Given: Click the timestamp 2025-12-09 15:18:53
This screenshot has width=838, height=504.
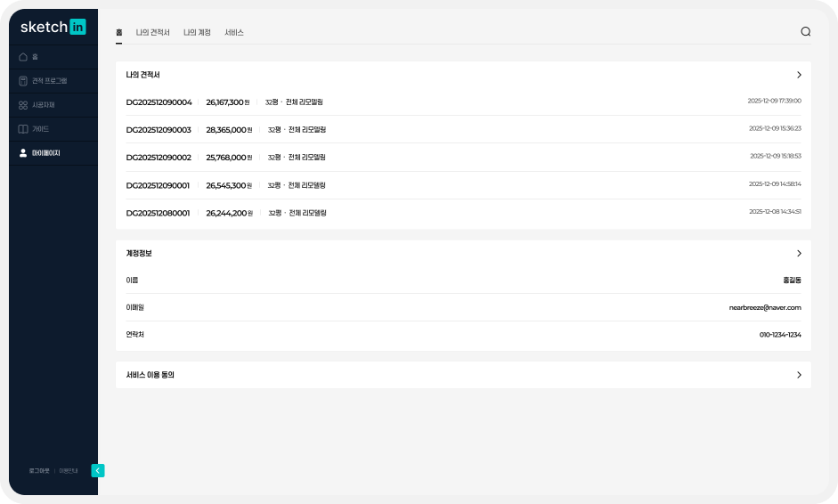Looking at the screenshot, I should (776, 157).
